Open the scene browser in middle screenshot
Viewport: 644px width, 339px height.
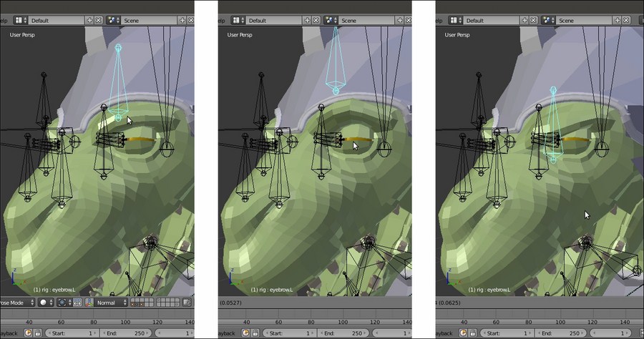click(x=331, y=20)
